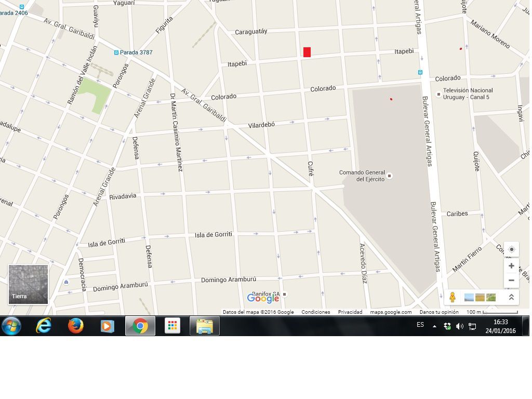
Task: Click the Parada 3787 bus stop icon
Action: [116, 52]
